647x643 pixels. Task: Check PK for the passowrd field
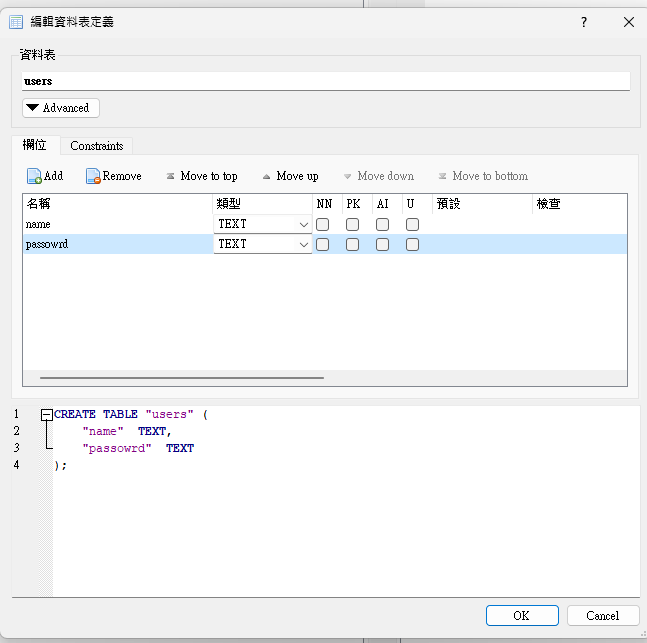(352, 244)
